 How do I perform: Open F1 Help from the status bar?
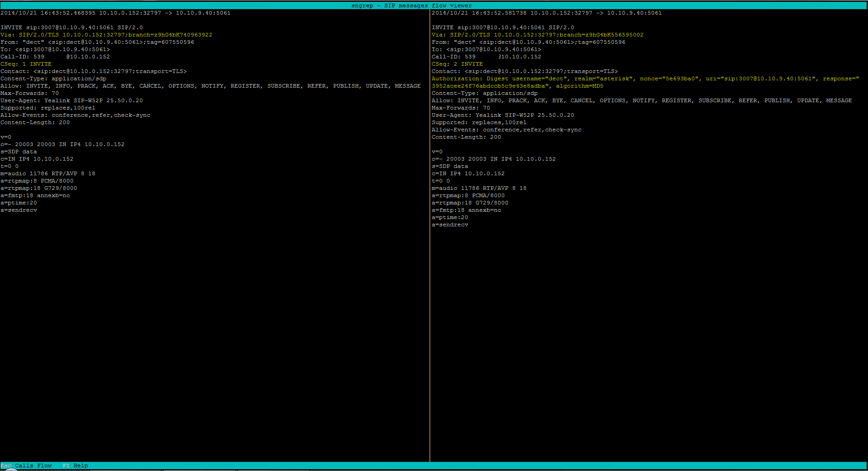click(76, 466)
